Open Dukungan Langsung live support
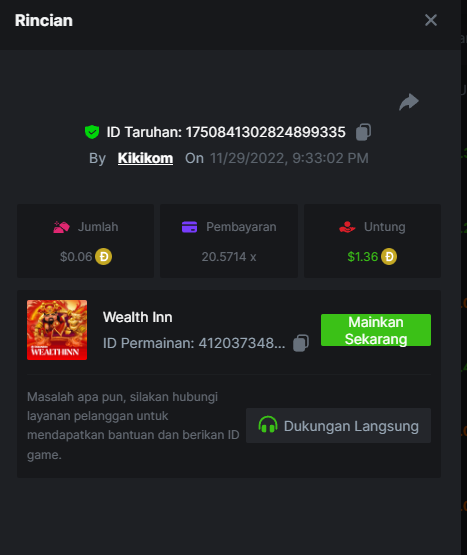The height and width of the screenshot is (555, 467). pyautogui.click(x=338, y=425)
